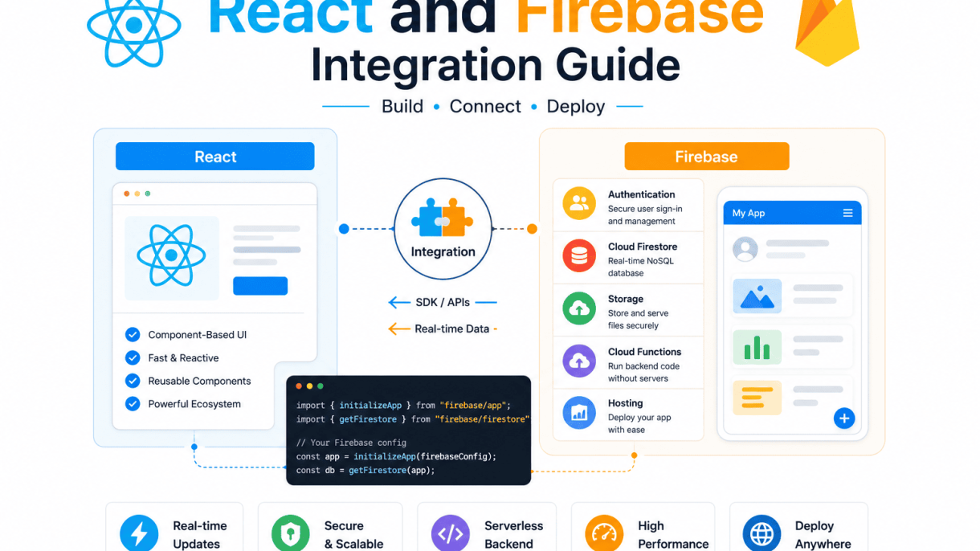
Task: Click 'Store and serve files securely' description
Action: (x=638, y=320)
